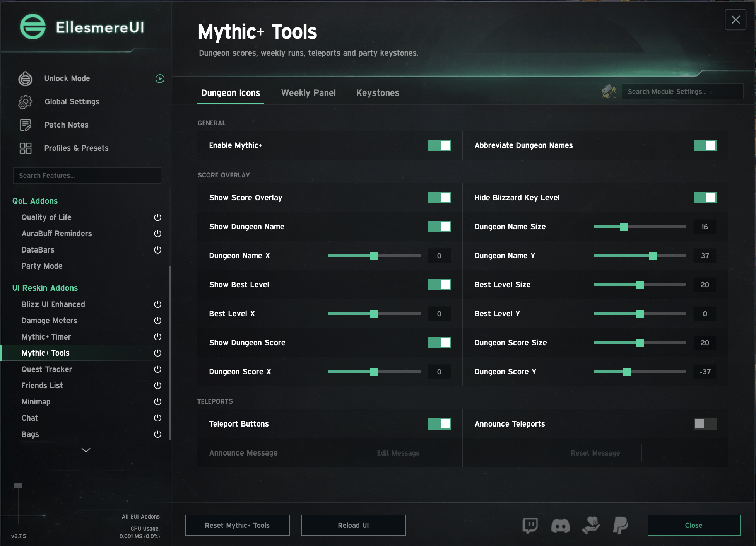Click the icon beside the module search box
The image size is (756, 546).
pyautogui.click(x=609, y=92)
